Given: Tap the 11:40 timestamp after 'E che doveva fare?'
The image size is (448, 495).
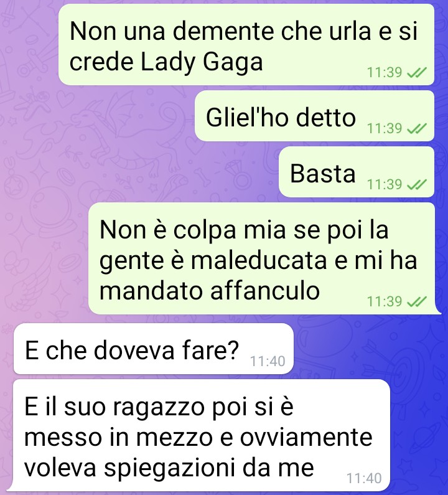Looking at the screenshot, I should click(268, 361).
